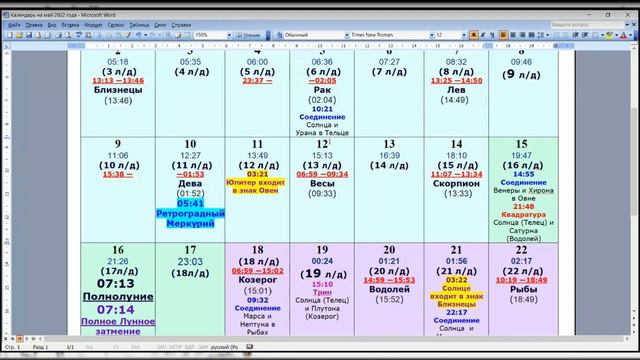The image size is (640, 360).
Task: Open Print Preview magnifier icon
Action: pyautogui.click(x=68, y=35)
